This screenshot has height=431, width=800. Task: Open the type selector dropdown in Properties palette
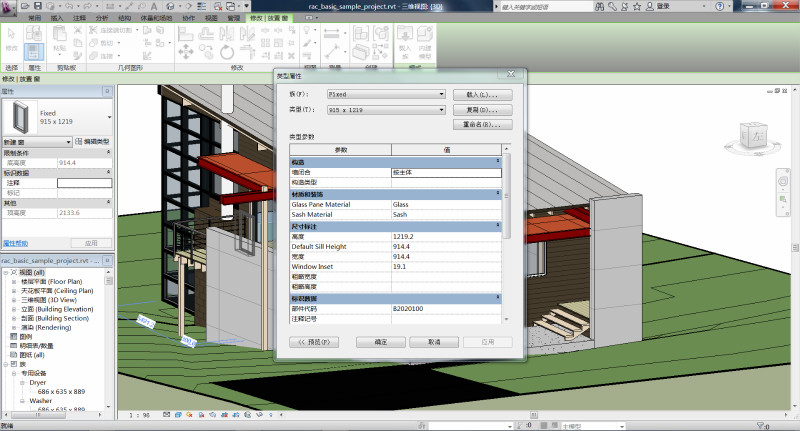(57, 117)
